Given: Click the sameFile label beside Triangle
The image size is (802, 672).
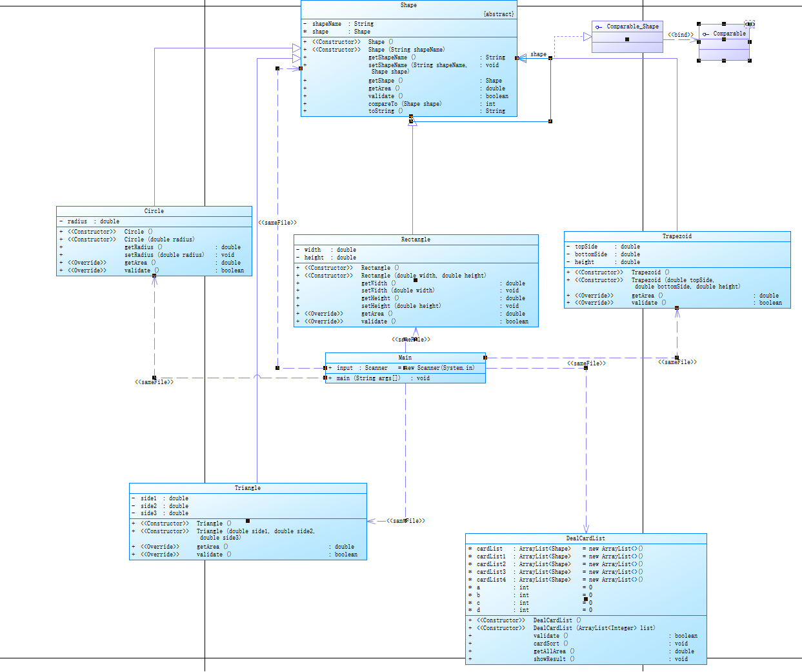Looking at the screenshot, I should [406, 521].
